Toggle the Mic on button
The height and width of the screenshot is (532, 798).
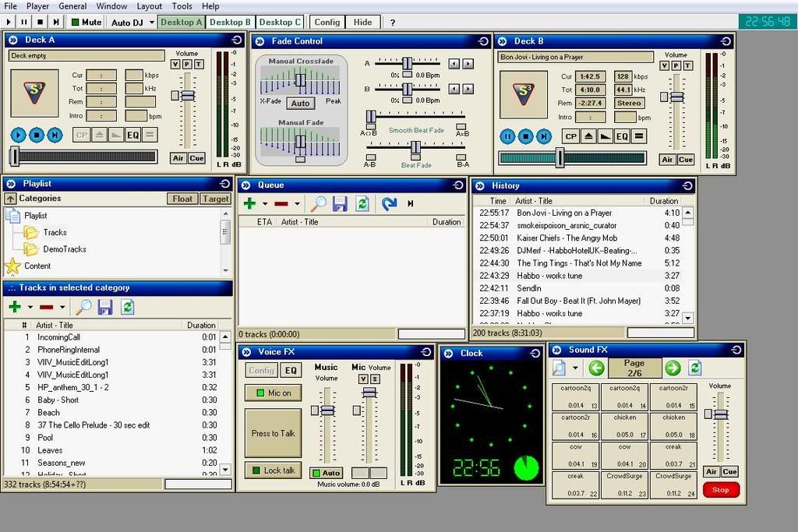[x=273, y=393]
